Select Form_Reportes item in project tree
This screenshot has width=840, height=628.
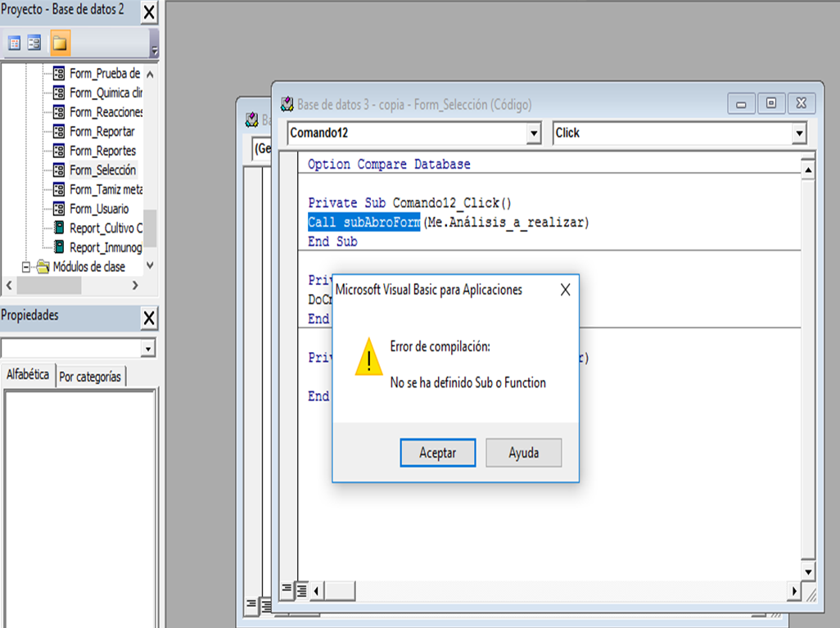pos(103,151)
